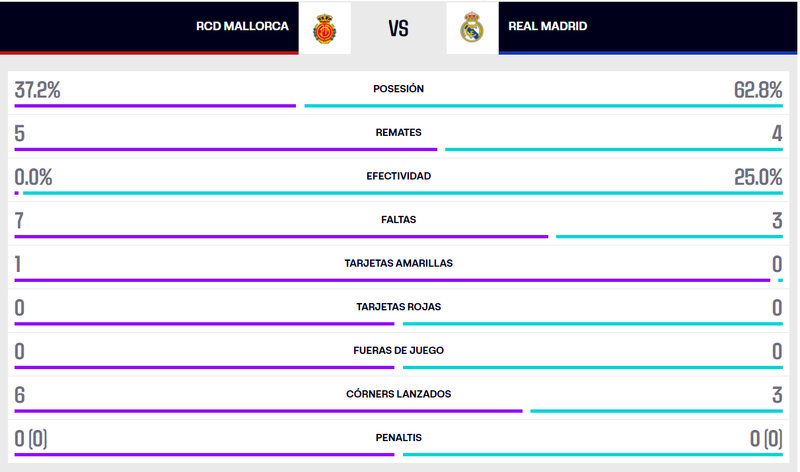
Task: Click the RCD Mallorca club crest
Action: click(x=323, y=28)
